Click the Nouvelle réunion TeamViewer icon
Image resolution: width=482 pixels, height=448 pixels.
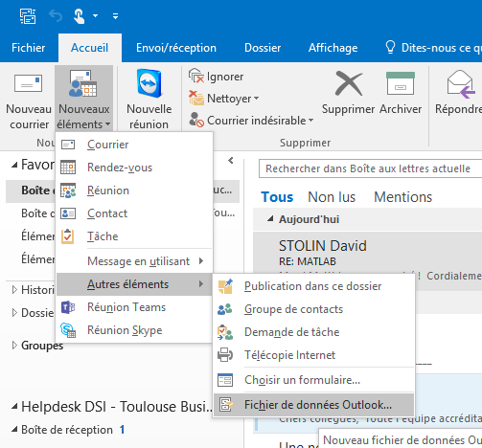(x=149, y=83)
